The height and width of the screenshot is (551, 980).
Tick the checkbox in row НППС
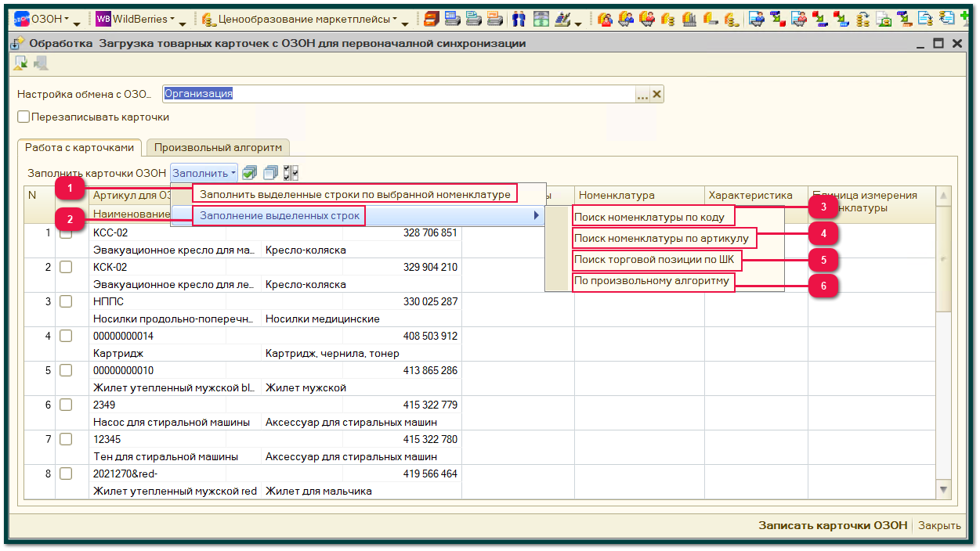click(x=67, y=301)
